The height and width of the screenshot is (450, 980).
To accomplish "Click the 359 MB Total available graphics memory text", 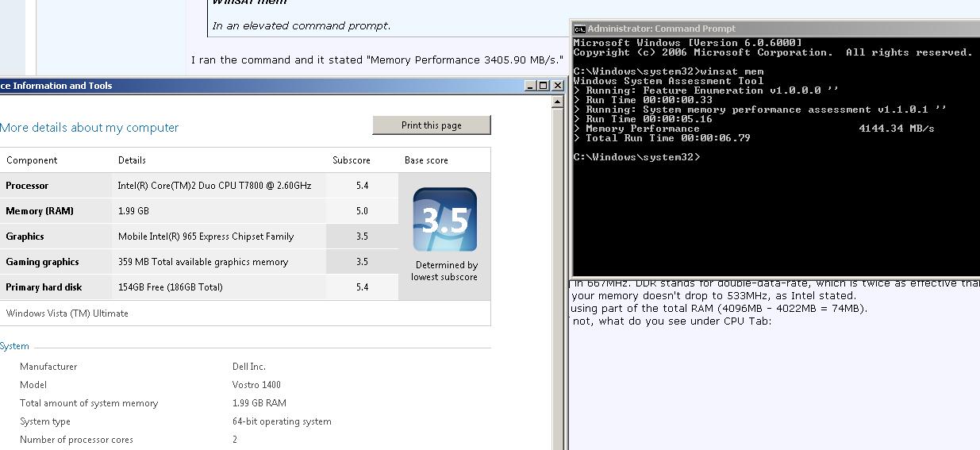I will click(203, 262).
